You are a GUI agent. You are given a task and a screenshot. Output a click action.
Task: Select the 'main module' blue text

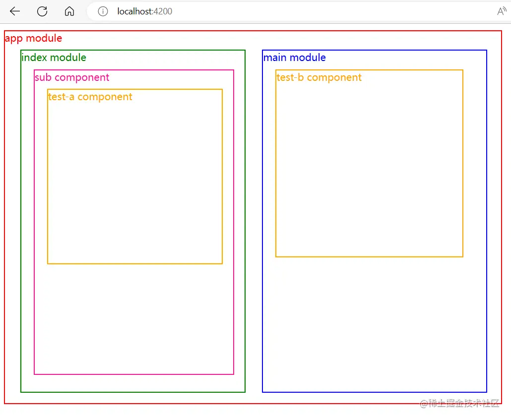point(294,58)
